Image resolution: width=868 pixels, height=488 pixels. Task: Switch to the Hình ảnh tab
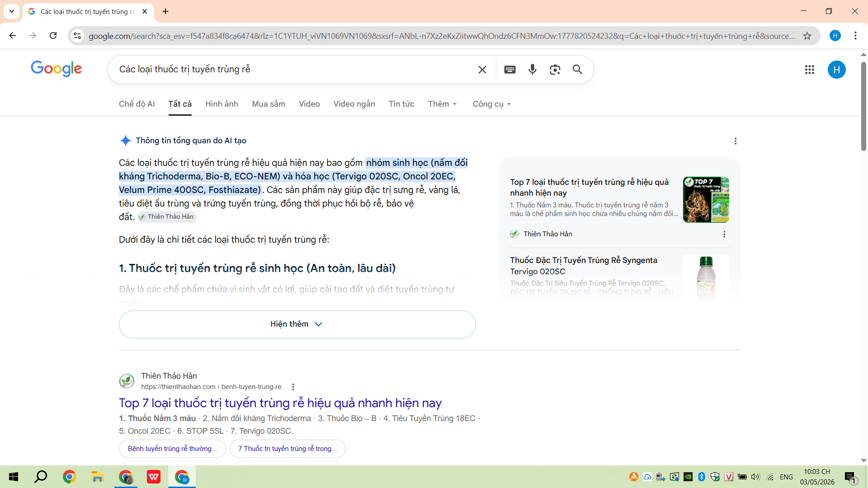(222, 104)
